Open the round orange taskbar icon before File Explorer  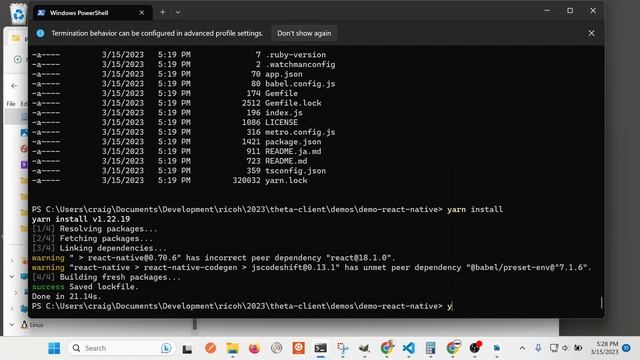[x=211, y=348]
